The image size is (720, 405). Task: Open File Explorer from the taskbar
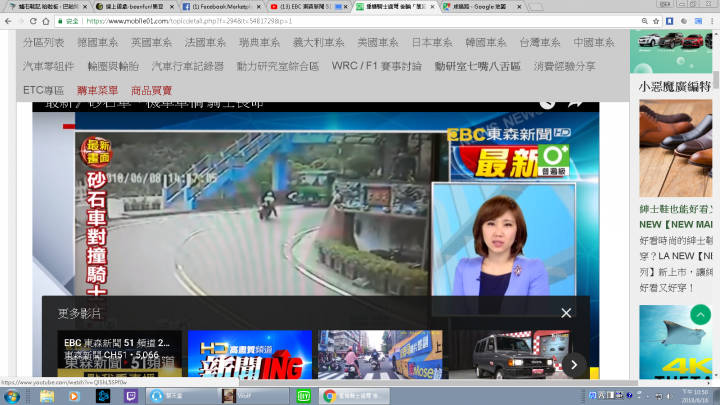click(x=47, y=396)
